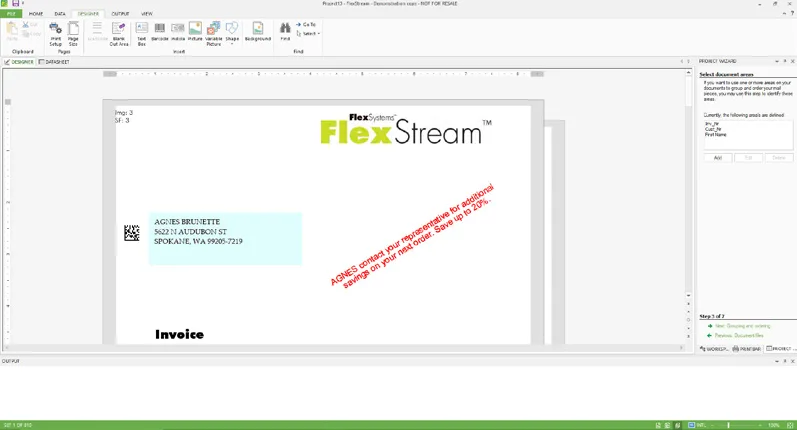Switch to the VIEW ribbon tab
This screenshot has width=797, height=430.
(x=147, y=14)
